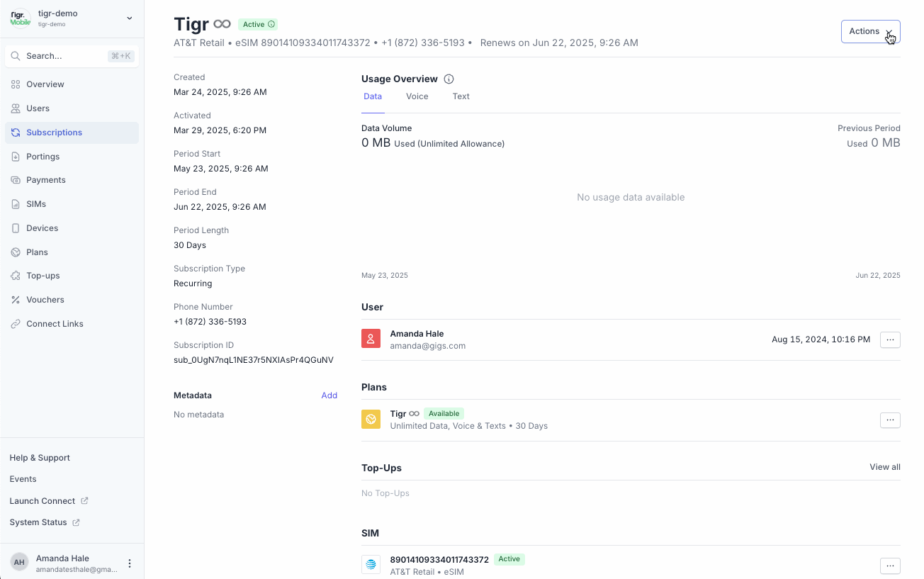924x579 pixels.
Task: Click the SIMs card icon
Action: [16, 204]
